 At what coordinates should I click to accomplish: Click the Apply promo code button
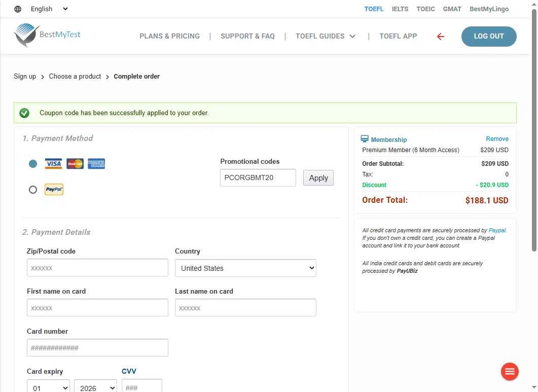click(x=318, y=178)
